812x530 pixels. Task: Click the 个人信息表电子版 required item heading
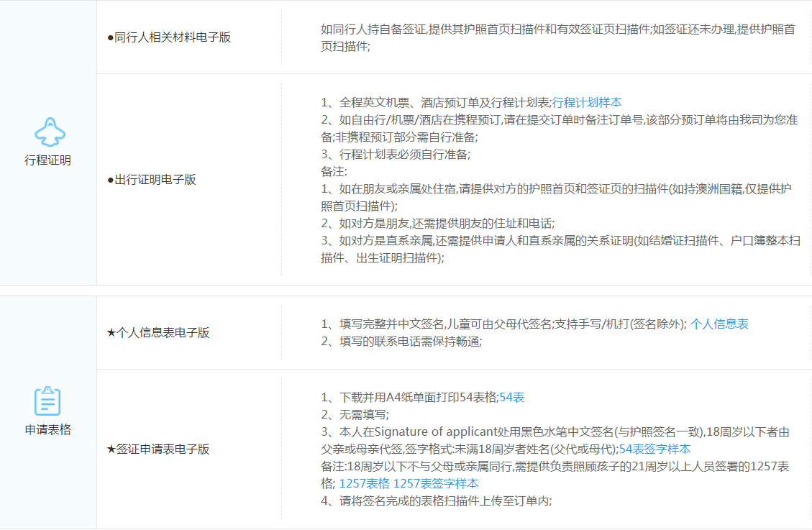coord(158,333)
